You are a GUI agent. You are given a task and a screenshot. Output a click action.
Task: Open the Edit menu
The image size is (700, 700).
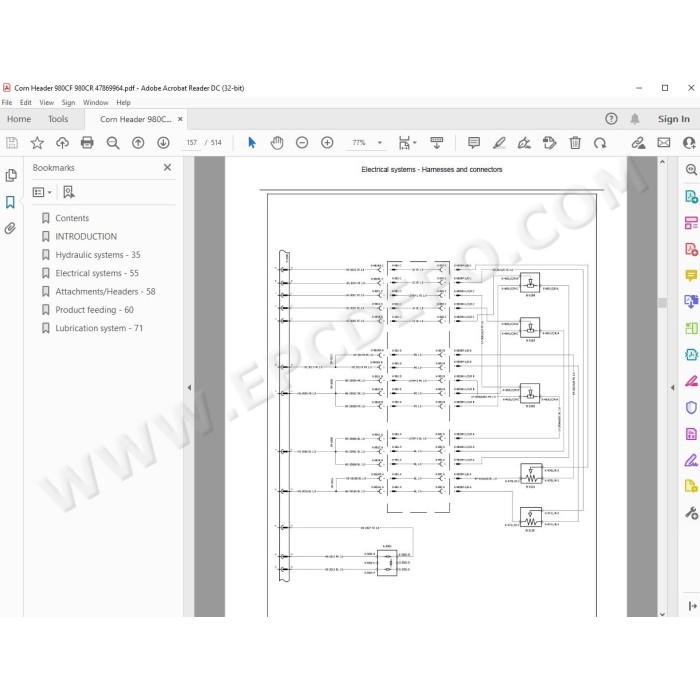[x=25, y=102]
